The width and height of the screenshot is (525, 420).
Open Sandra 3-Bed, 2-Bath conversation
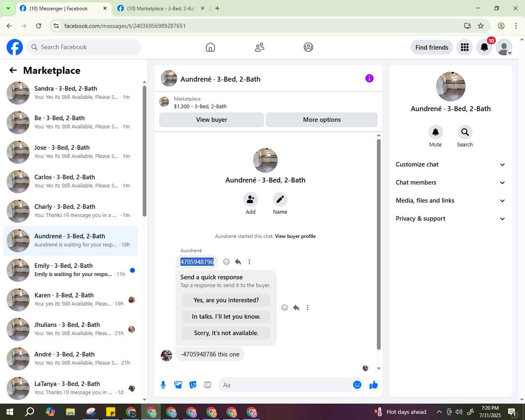pyautogui.click(x=71, y=93)
